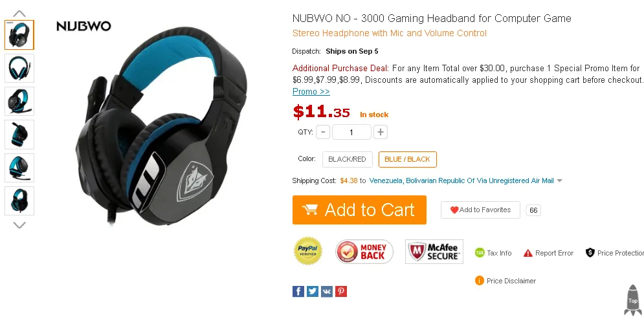Show more thumbnails with the down chevron
The width and height of the screenshot is (644, 317).
coord(19,224)
